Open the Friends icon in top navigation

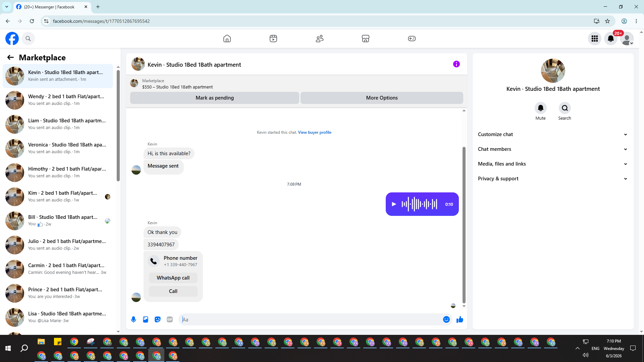pyautogui.click(x=320, y=39)
